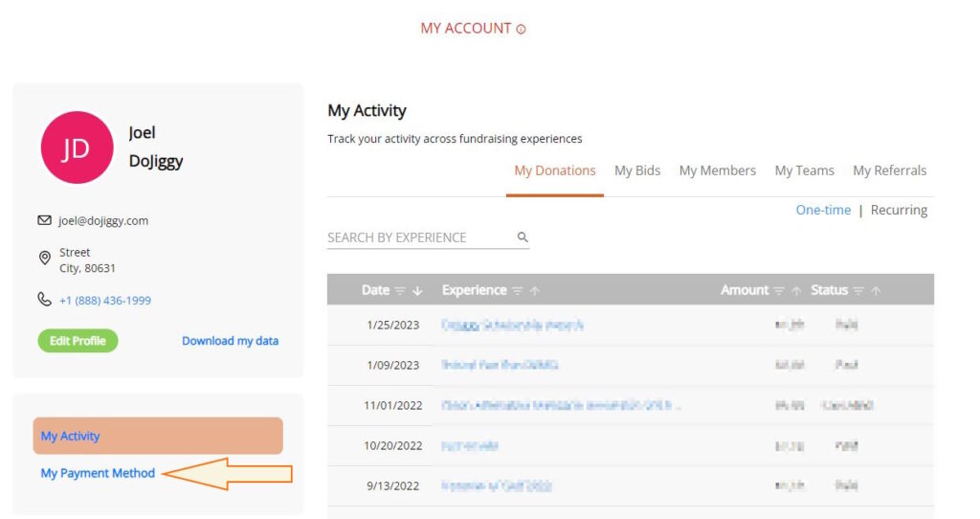Open the experience link in the 1/09/2023 row
Image resolution: width=980 pixels, height=519 pixels.
pos(500,365)
